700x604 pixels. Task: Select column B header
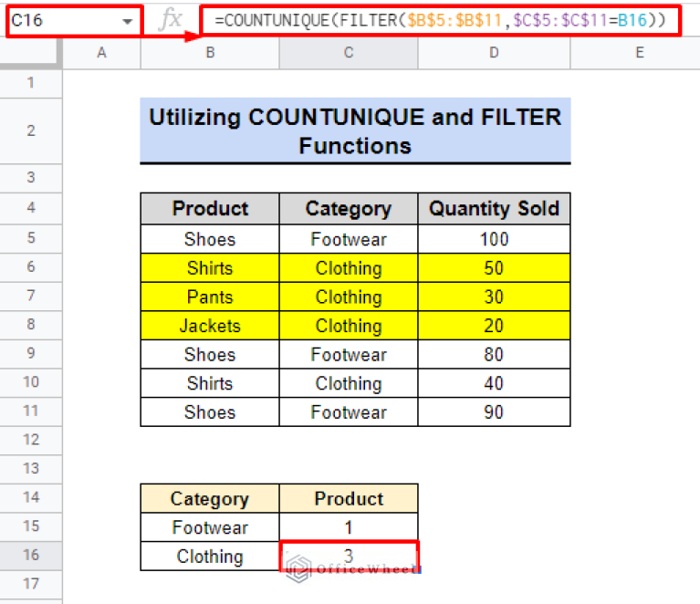click(210, 53)
